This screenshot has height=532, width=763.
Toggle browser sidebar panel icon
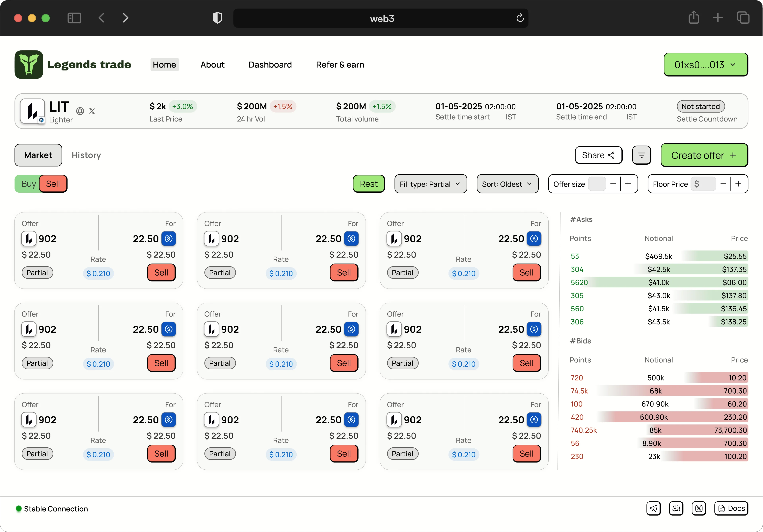click(74, 18)
